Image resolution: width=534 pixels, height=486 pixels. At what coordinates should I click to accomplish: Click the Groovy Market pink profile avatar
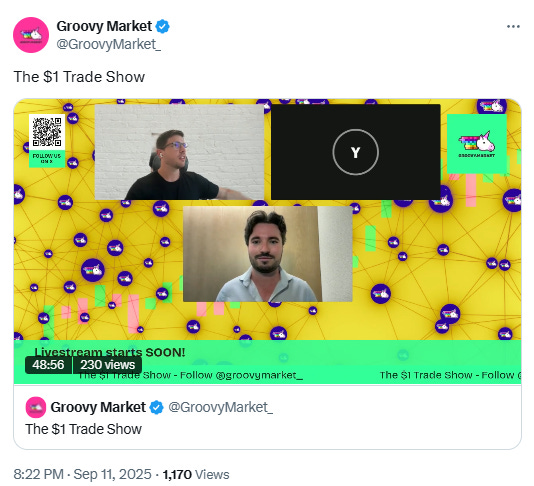[31, 35]
